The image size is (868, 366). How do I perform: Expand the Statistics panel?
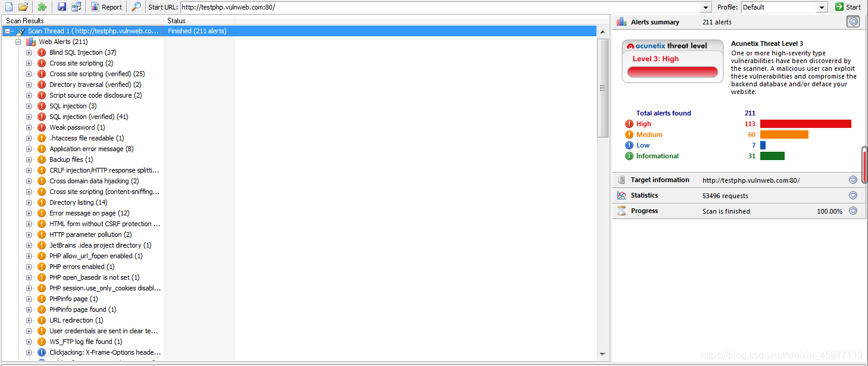[853, 195]
